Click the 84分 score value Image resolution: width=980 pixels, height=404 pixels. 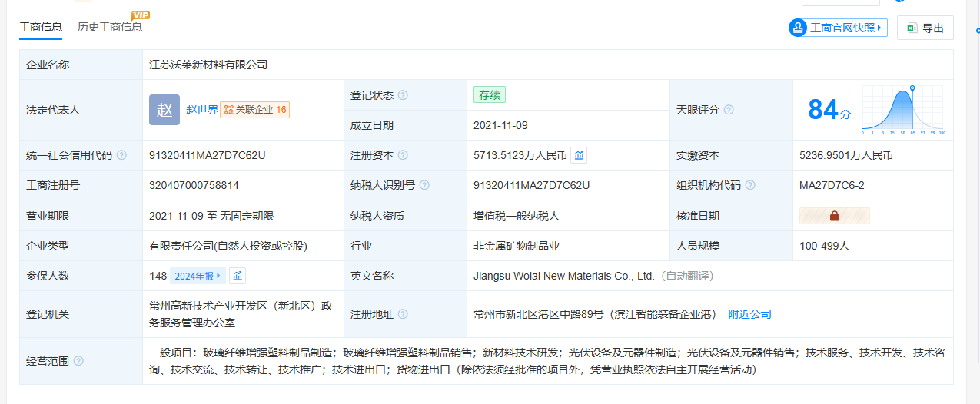[x=829, y=111]
